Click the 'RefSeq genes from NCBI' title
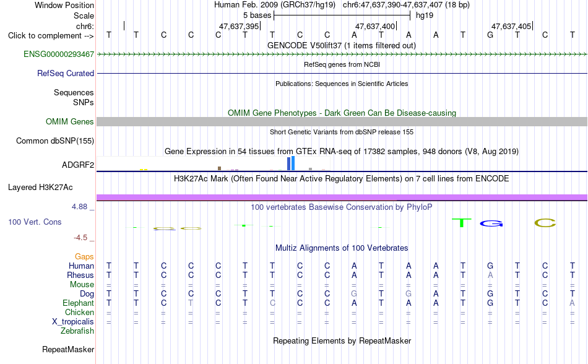 pyautogui.click(x=342, y=64)
